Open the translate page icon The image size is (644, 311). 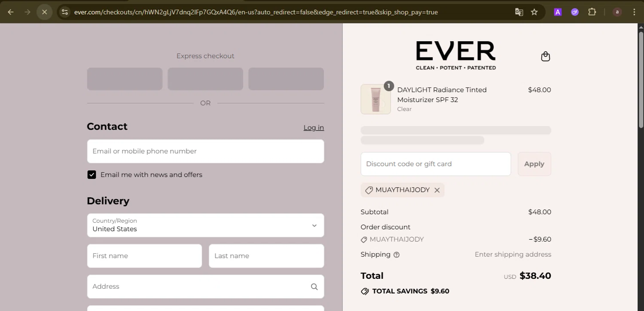point(519,12)
